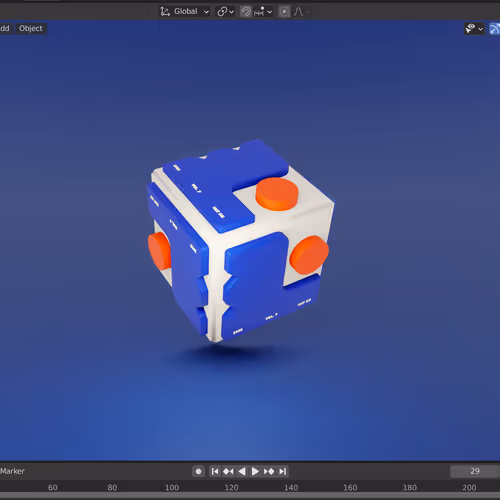Toggle auto keying record button

(x=198, y=471)
